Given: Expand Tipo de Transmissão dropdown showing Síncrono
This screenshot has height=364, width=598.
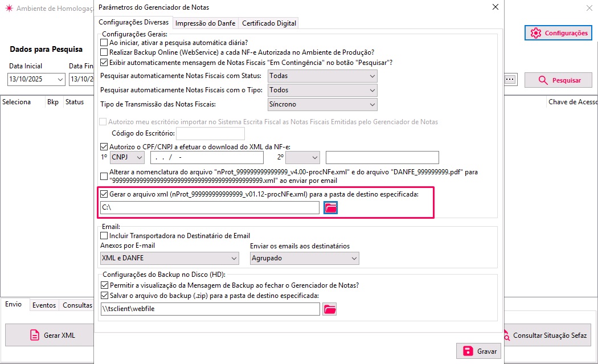Looking at the screenshot, I should pyautogui.click(x=322, y=104).
